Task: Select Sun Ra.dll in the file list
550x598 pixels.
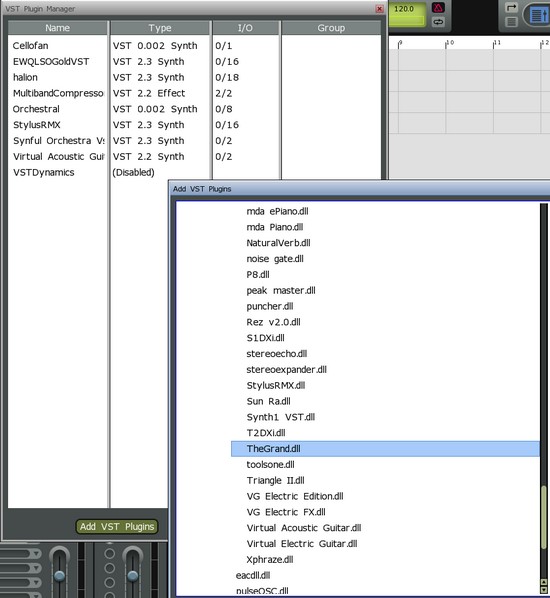Action: [269, 401]
